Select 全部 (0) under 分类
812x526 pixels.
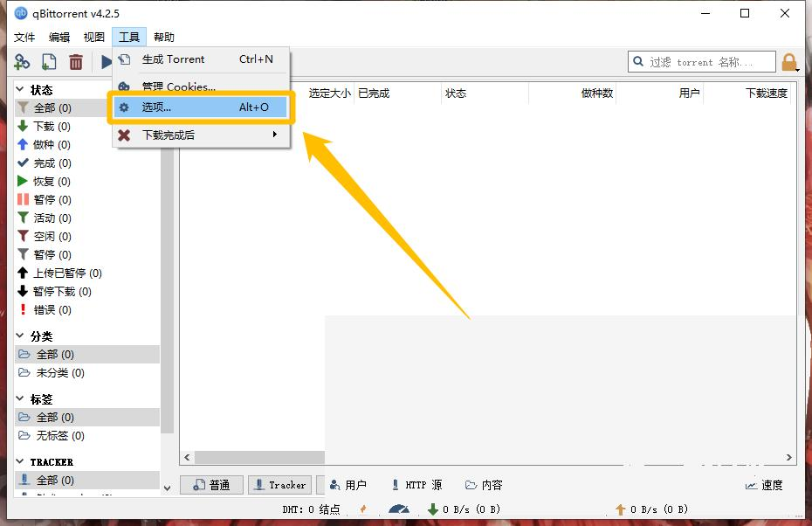[87, 355]
